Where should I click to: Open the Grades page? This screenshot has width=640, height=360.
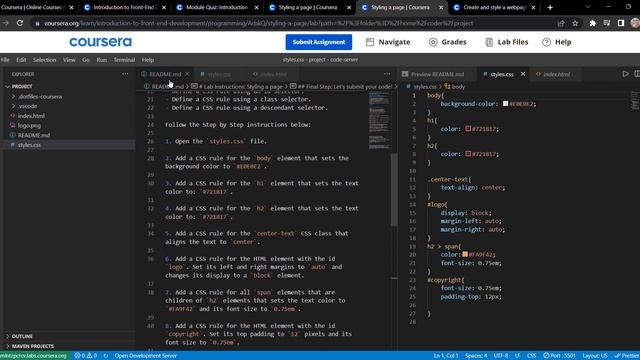(447, 42)
